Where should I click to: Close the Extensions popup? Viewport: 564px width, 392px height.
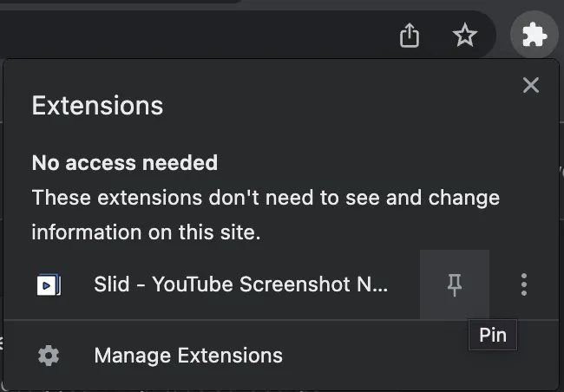[x=531, y=84]
